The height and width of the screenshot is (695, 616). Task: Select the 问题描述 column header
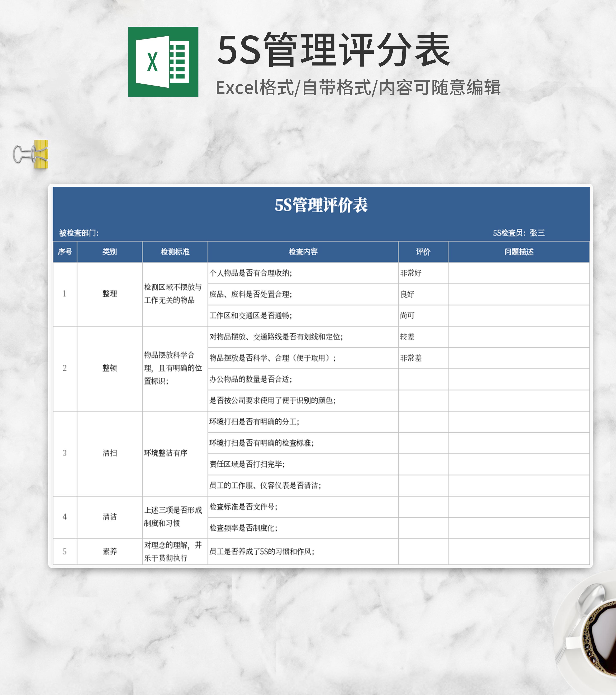coord(518,252)
